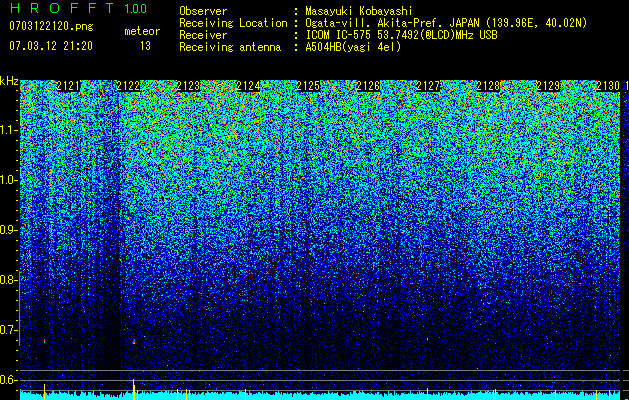Screen dimensions: 629x400
Task: Click the 0.8 kHz axis label
Action: point(7,280)
